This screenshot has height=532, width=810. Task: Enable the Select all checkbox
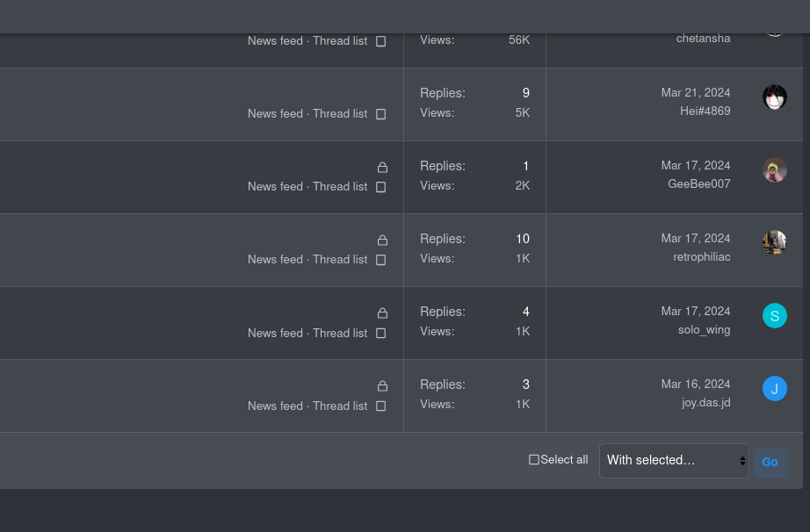point(533,460)
